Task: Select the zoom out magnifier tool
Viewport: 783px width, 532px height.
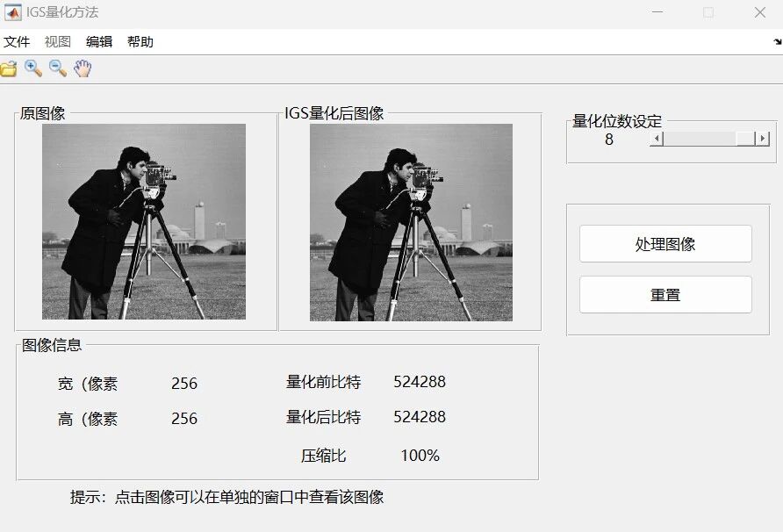Action: (x=58, y=68)
